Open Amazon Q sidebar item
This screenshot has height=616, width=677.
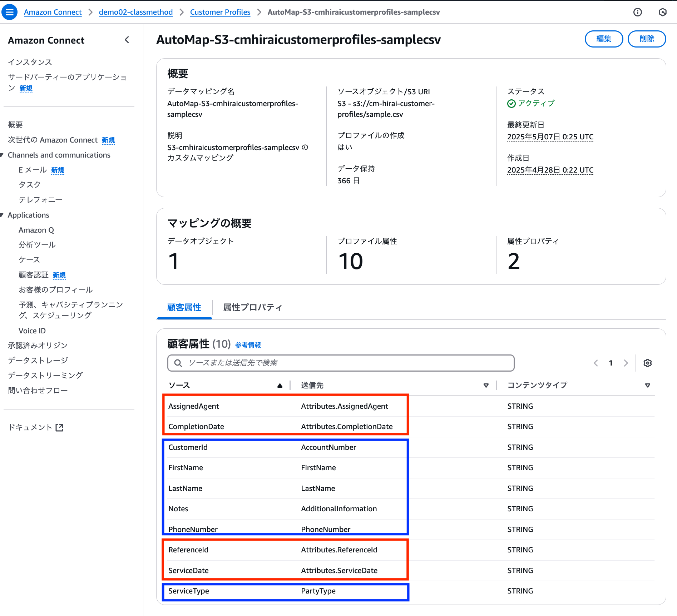[x=36, y=230]
